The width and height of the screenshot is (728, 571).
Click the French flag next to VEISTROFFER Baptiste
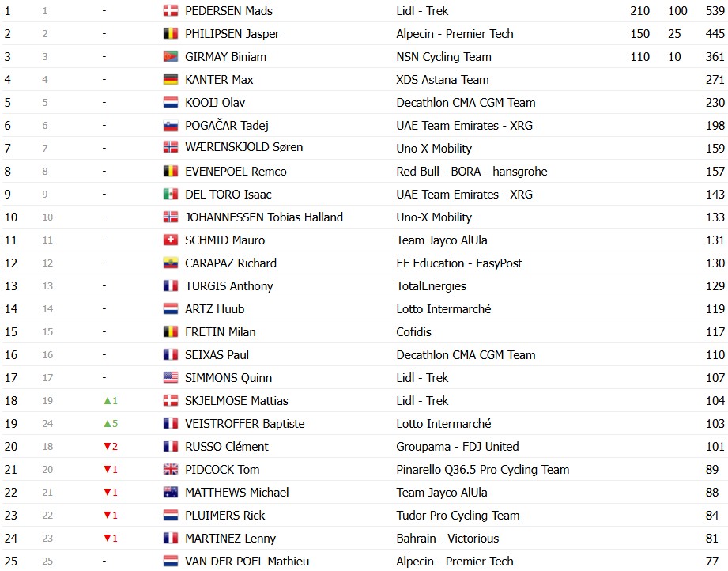click(171, 424)
